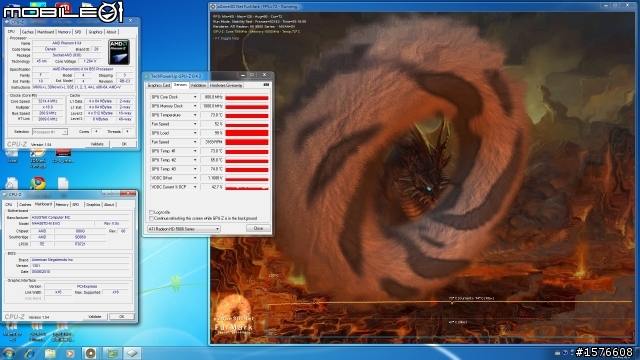Click the GPU-Z screenshot camera icon

click(266, 85)
